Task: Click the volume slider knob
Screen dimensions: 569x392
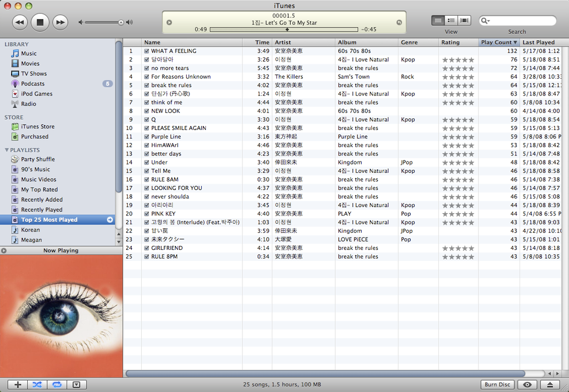Action: click(121, 22)
